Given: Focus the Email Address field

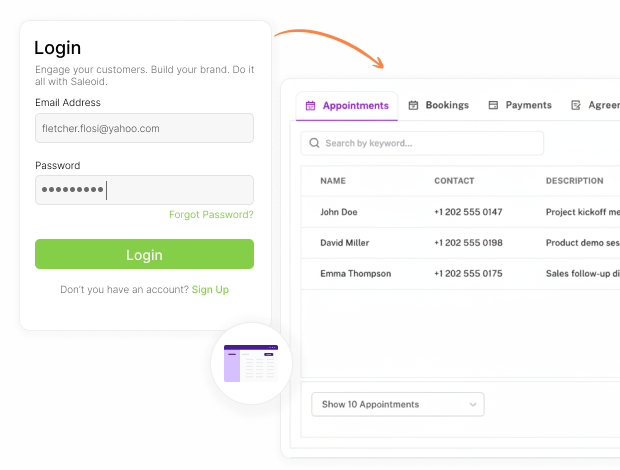Looking at the screenshot, I should click(x=144, y=128).
